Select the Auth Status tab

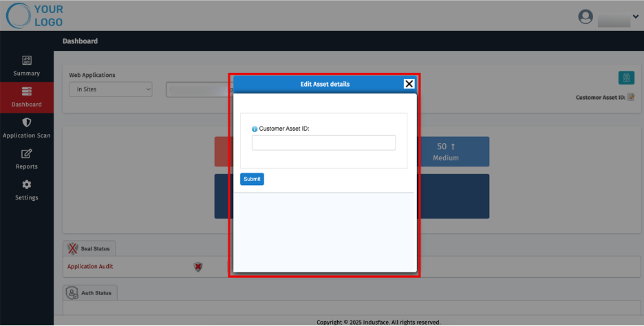(90, 293)
